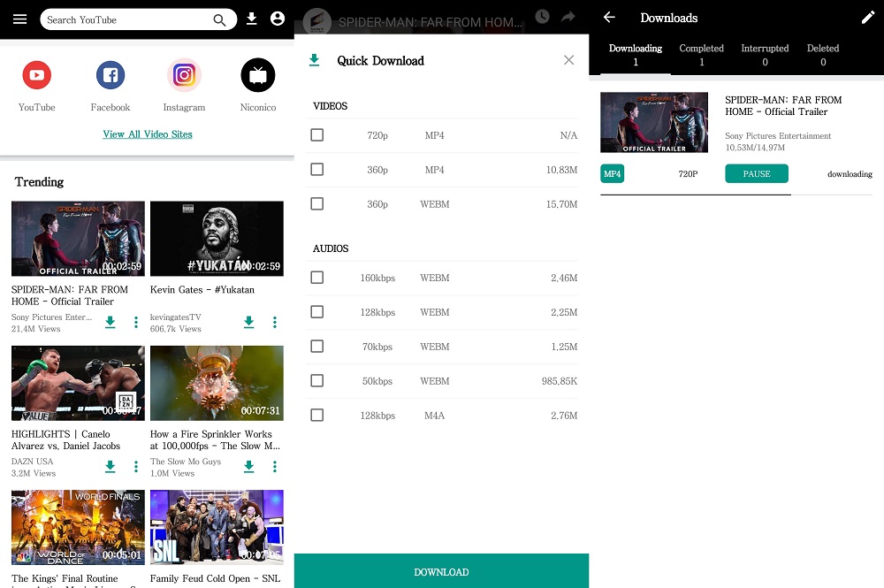Check the 128kbps WEBM audio option

316,312
